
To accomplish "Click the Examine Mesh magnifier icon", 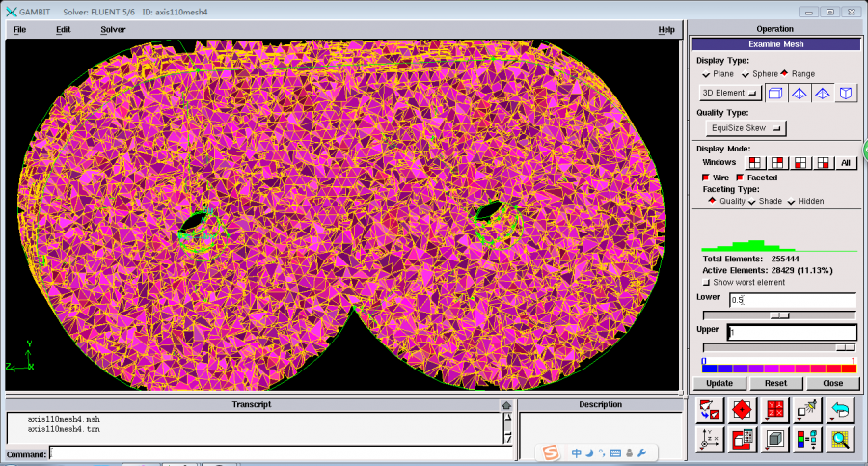I will [840, 440].
